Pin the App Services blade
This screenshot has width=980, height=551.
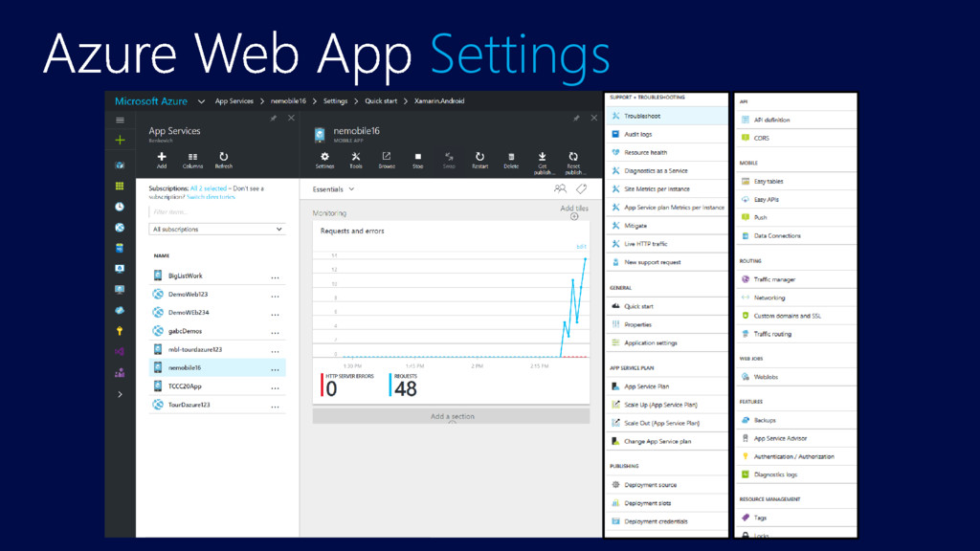(273, 118)
